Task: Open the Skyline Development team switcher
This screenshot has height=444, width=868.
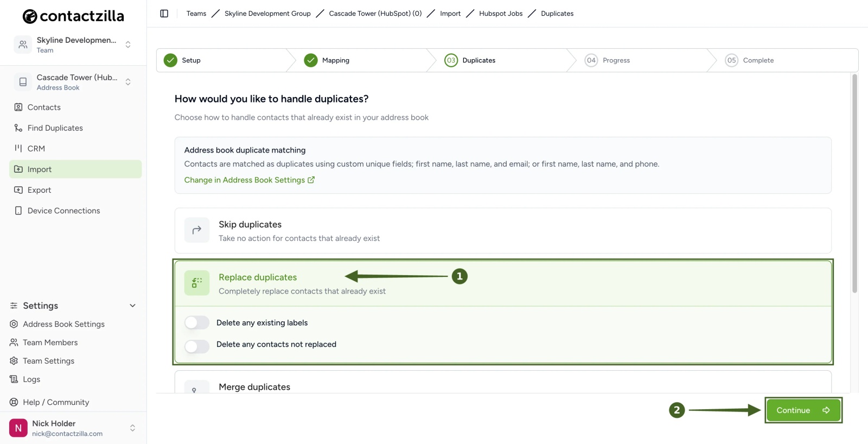Action: point(128,45)
